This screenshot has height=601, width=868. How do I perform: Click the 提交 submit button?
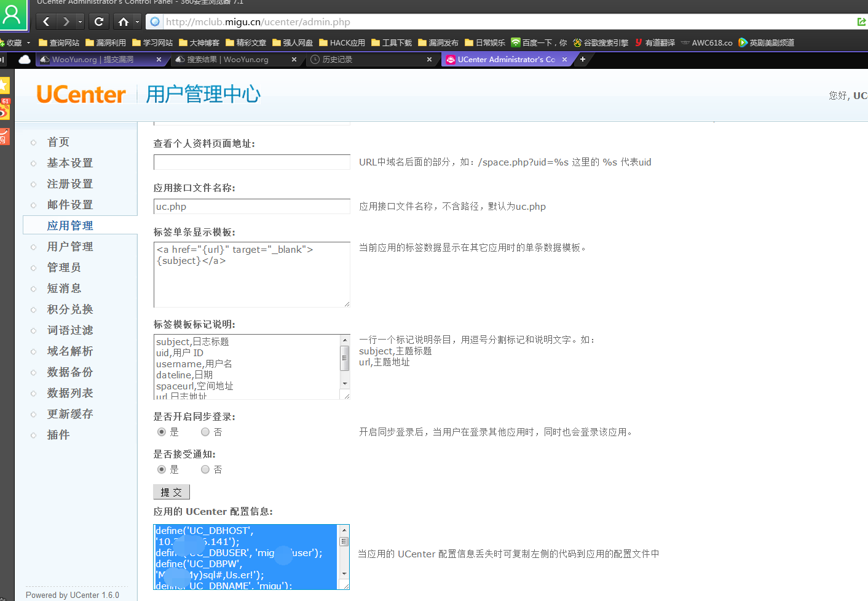click(172, 492)
